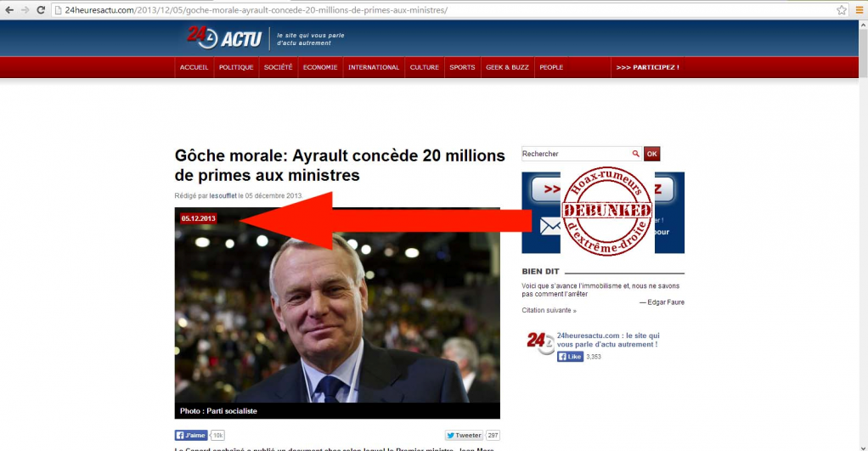Click the browser forward arrow
868x451 pixels.
coord(25,10)
